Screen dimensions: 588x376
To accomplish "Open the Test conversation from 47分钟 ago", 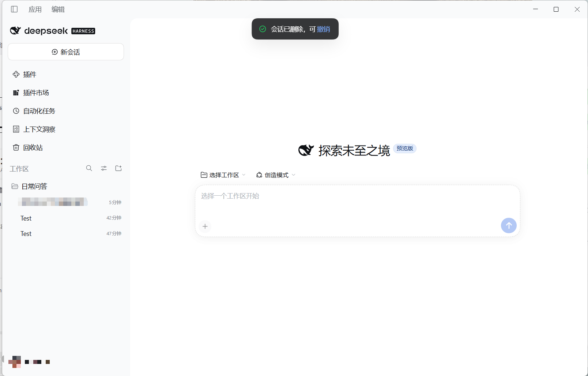I will tap(66, 234).
